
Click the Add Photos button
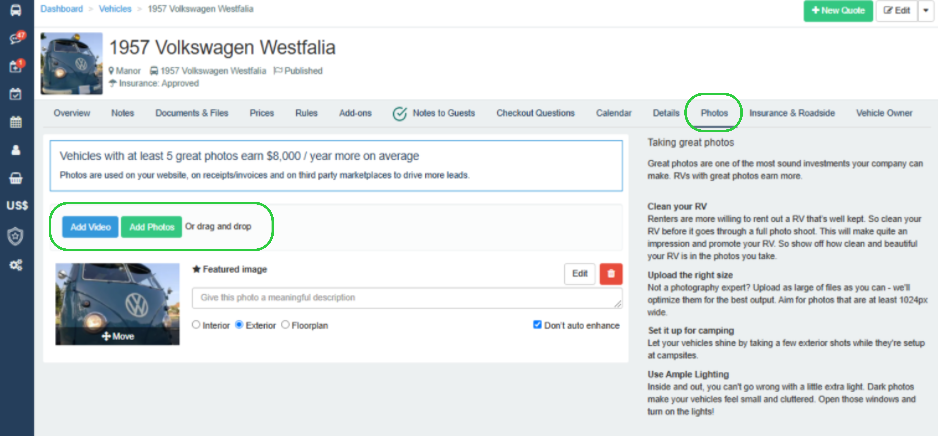[150, 227]
